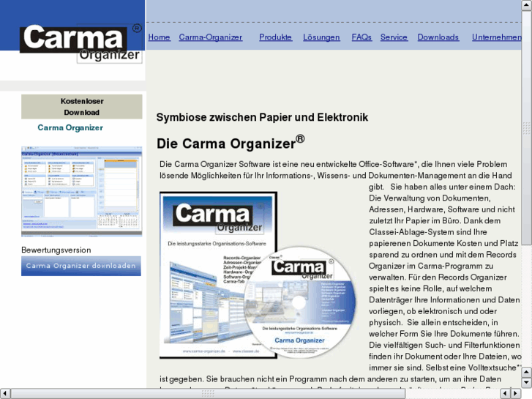Open the Carma-Organizer menu link
532x399 pixels.
pos(211,37)
